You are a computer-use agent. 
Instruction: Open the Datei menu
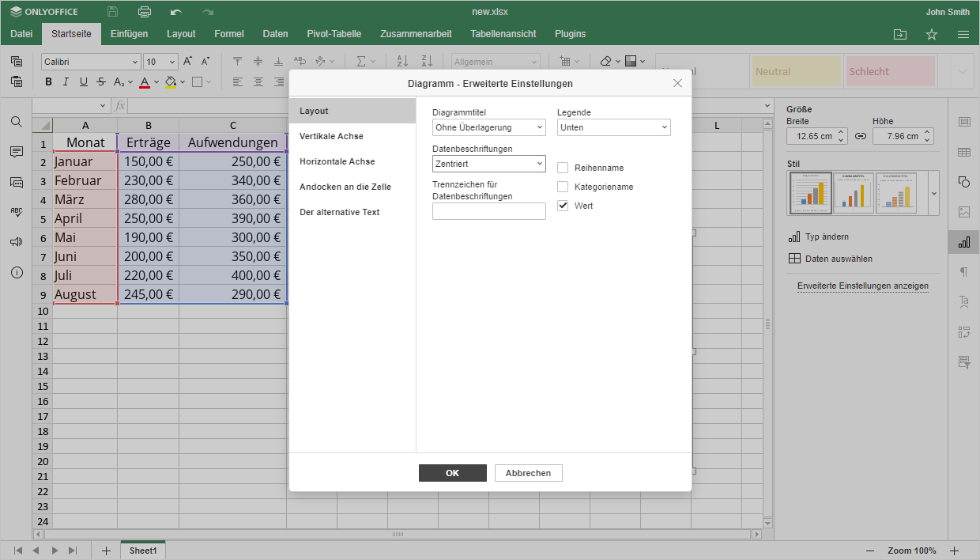pos(21,34)
